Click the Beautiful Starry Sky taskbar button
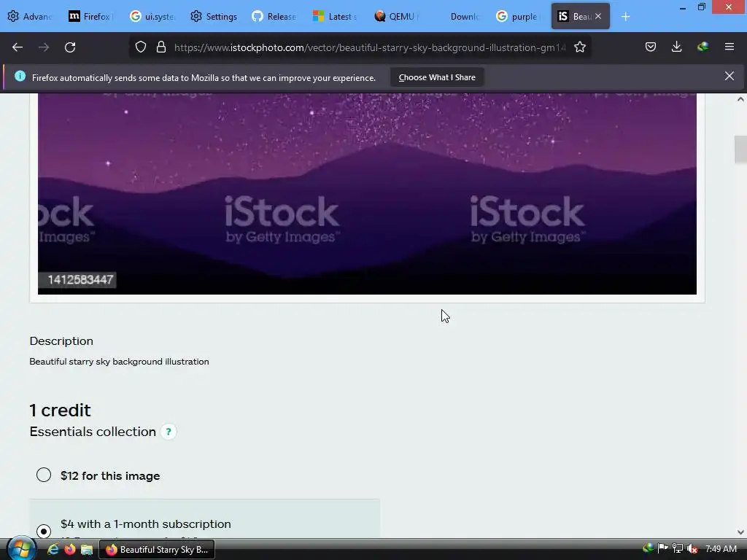The height and width of the screenshot is (560, 747). [x=157, y=550]
